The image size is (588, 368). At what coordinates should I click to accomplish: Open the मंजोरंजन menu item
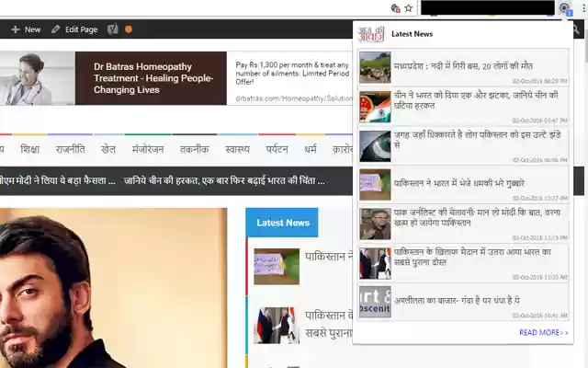(x=148, y=149)
